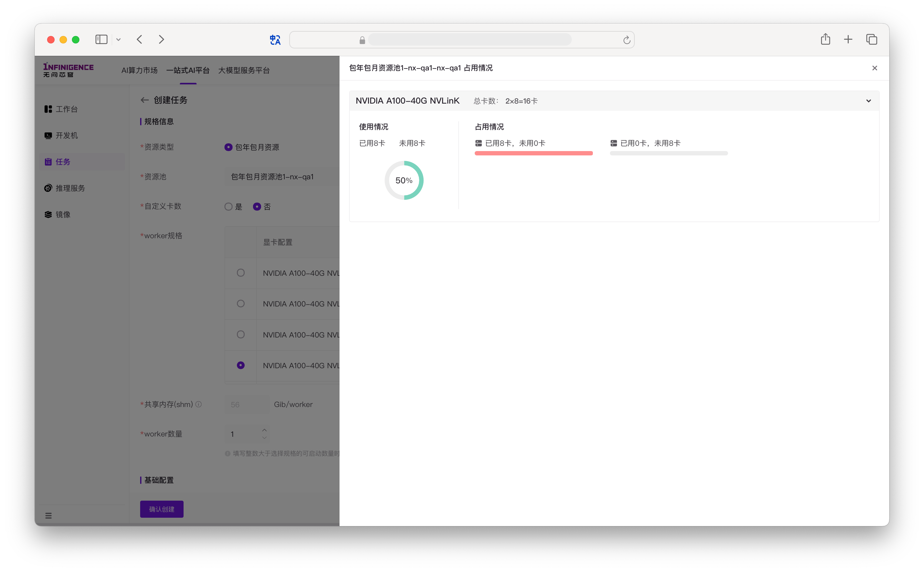Click 共享内存 info icon
Viewport: 924px width, 572px height.
198,404
